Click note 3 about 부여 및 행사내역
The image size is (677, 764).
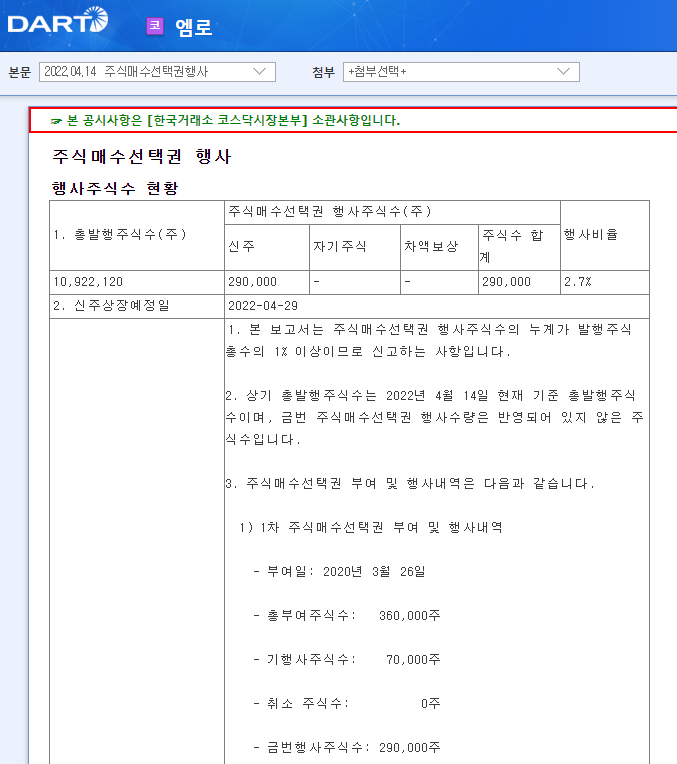[410, 484]
